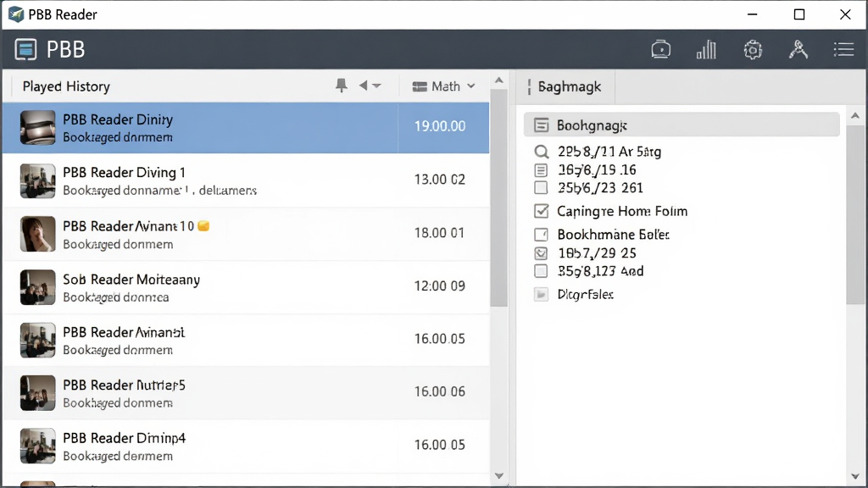This screenshot has width=868, height=488.
Task: Uncheck the Capingre Home Folim checkbox
Action: point(541,211)
